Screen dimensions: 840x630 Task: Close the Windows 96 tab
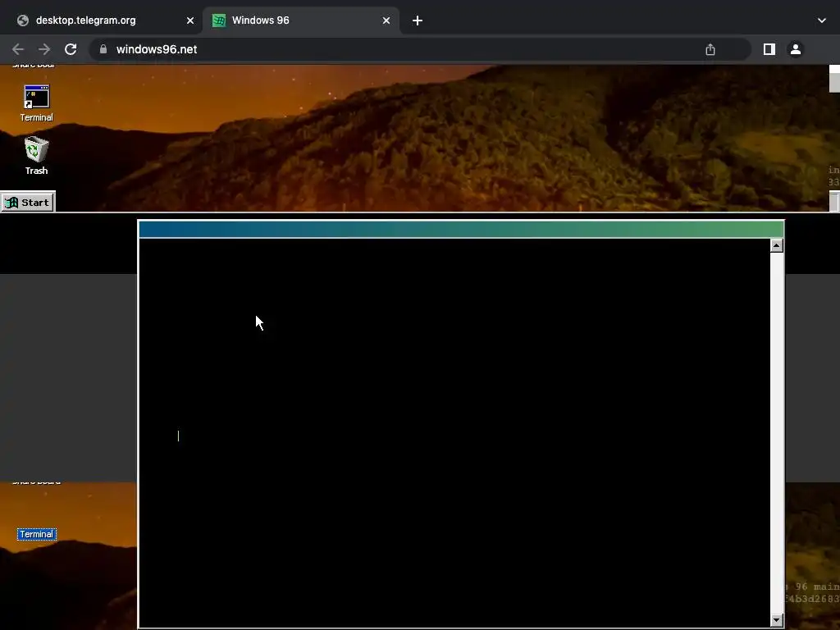386,21
